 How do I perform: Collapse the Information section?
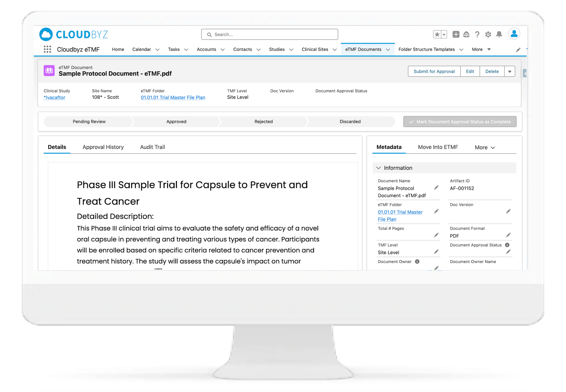click(x=379, y=168)
